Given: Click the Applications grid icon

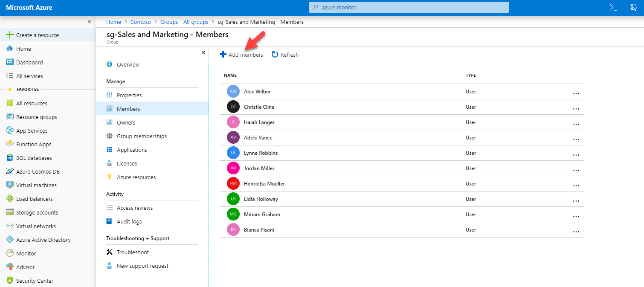Looking at the screenshot, I should point(109,150).
